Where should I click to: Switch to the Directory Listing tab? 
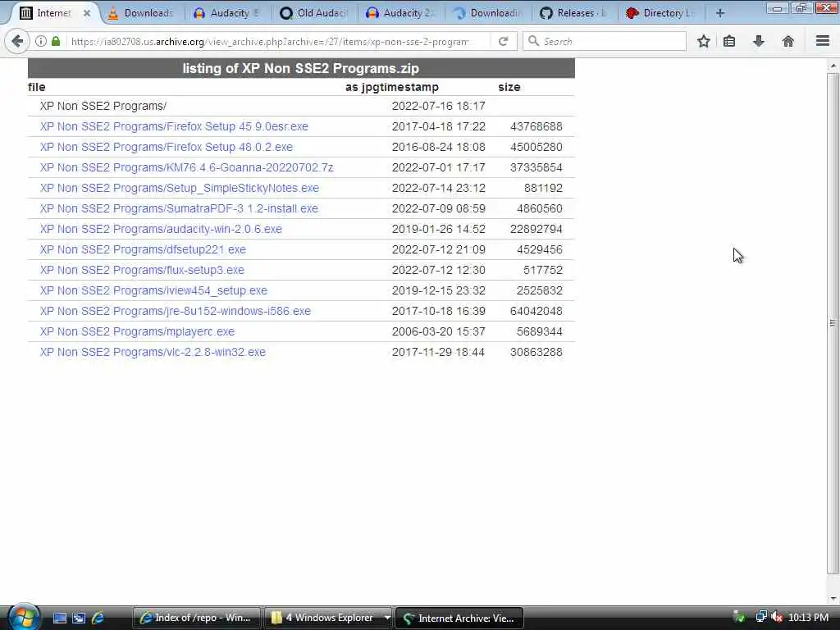(x=662, y=13)
